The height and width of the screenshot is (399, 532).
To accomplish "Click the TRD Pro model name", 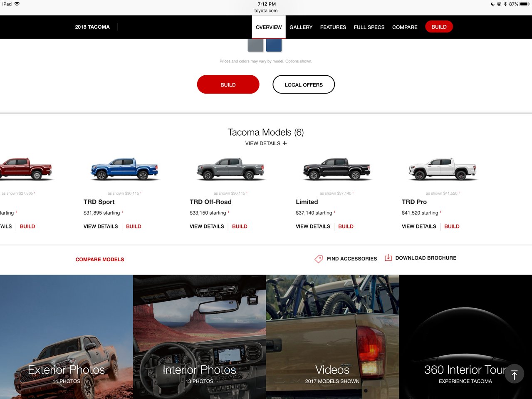I will [414, 202].
